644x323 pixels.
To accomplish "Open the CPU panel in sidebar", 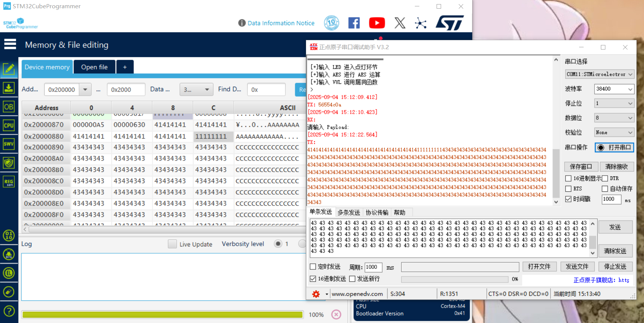I will click(x=9, y=125).
